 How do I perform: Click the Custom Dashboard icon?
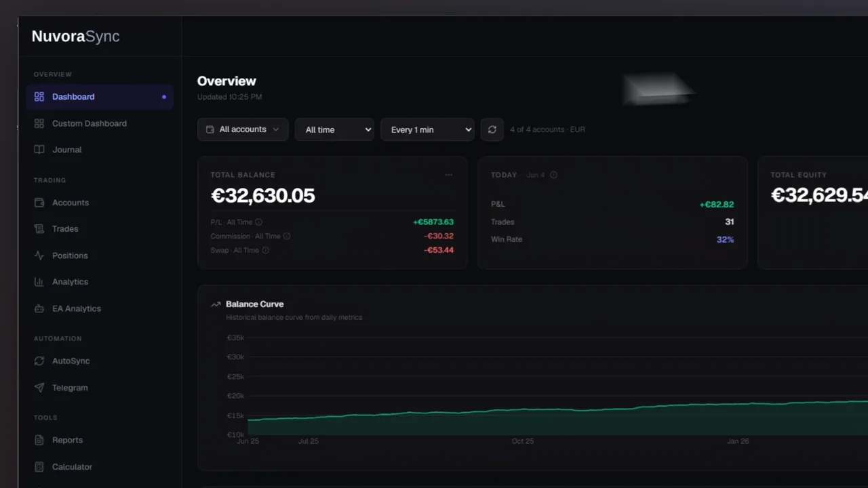coord(39,123)
